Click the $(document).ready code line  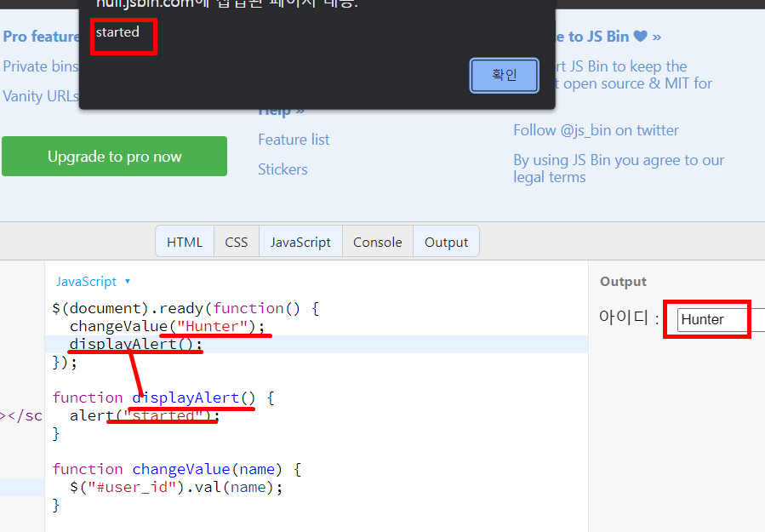186,308
